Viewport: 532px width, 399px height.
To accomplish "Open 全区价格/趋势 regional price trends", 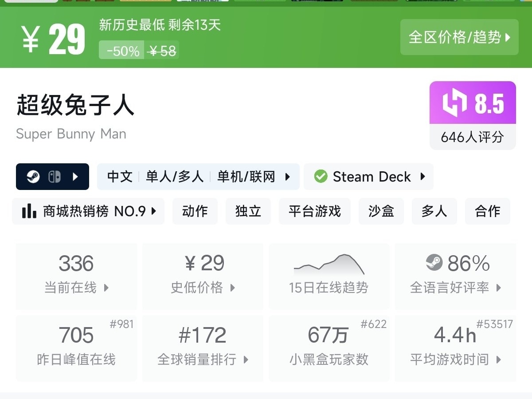I will pyautogui.click(x=459, y=37).
